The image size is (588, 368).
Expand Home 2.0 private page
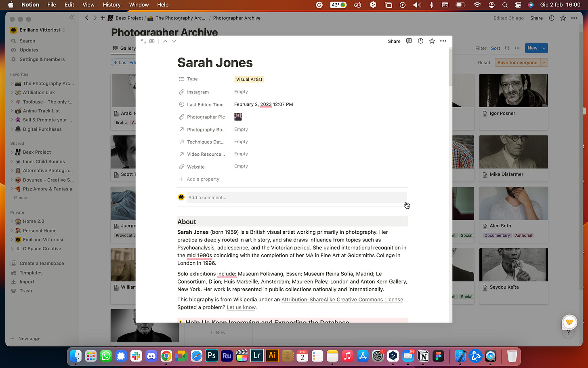[x=12, y=221]
